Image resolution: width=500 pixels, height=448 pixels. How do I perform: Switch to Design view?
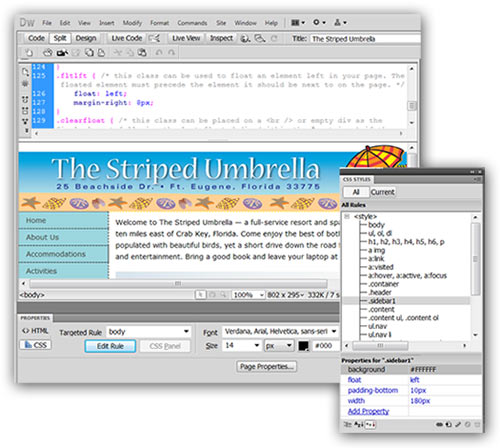(x=86, y=38)
